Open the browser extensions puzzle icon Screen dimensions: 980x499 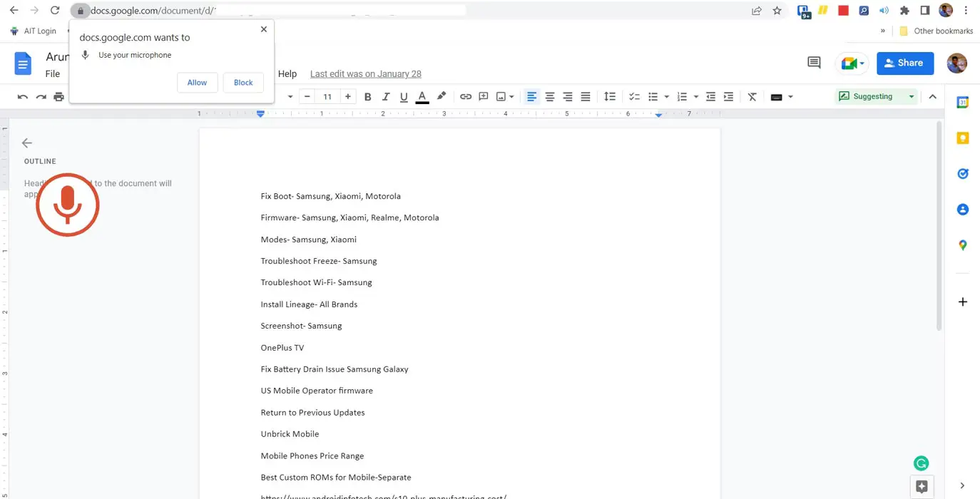[904, 11]
